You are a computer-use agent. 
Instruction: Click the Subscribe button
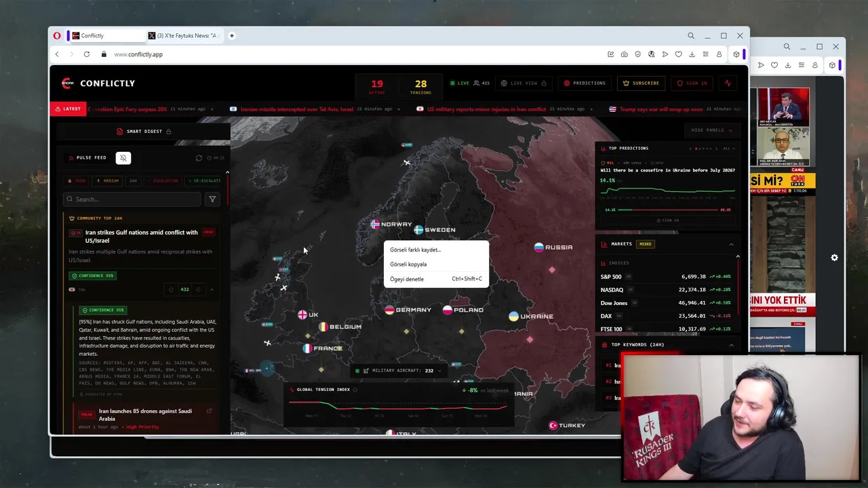(641, 83)
